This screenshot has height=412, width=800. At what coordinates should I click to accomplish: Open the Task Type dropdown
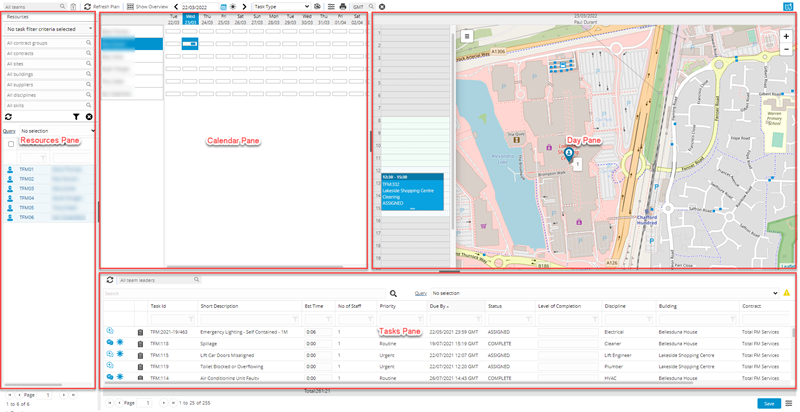click(280, 6)
